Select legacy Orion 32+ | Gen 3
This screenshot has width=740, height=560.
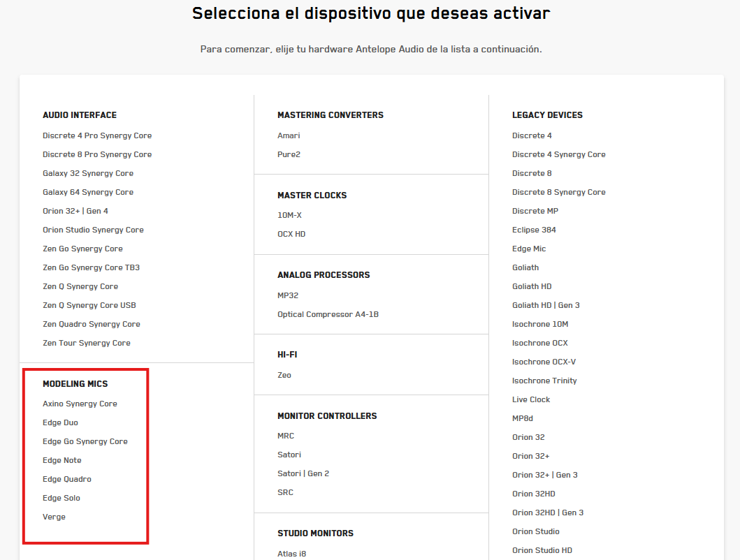(545, 475)
